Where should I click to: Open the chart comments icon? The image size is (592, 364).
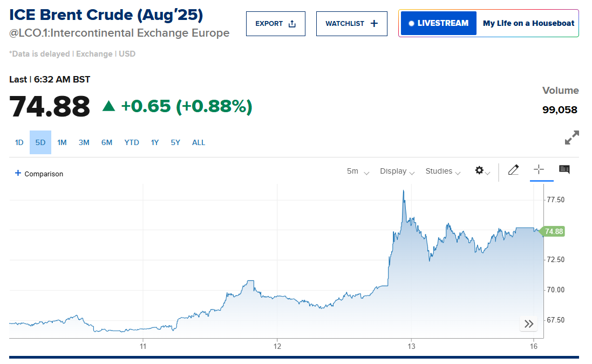[564, 170]
